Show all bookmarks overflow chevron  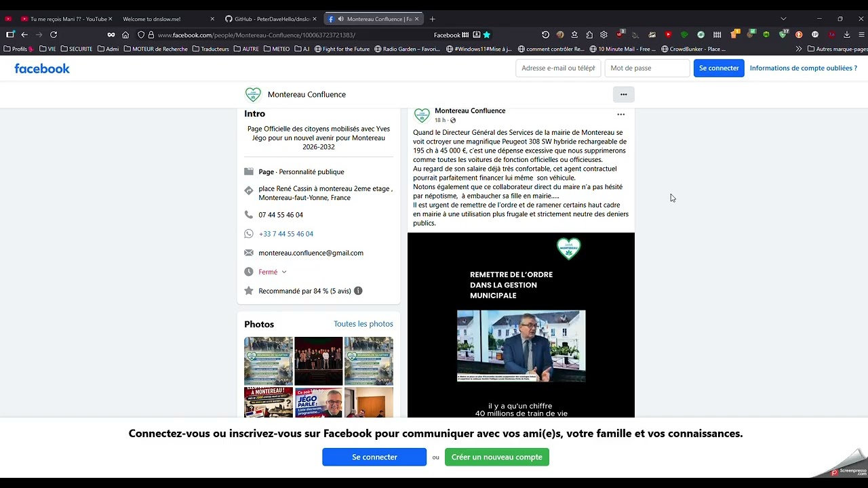[x=799, y=49]
